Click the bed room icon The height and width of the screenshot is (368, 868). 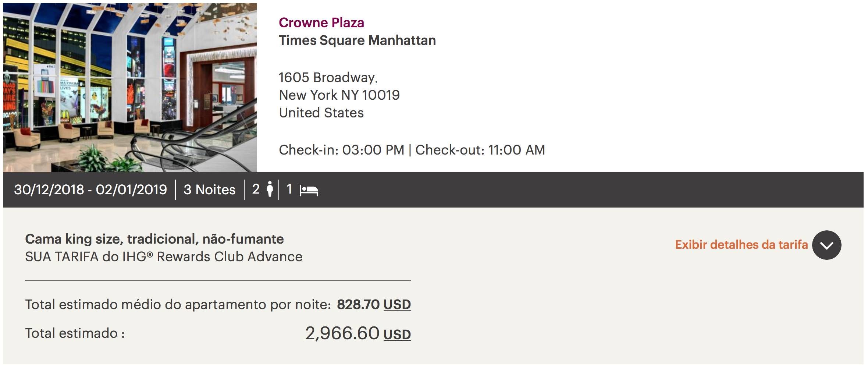309,190
